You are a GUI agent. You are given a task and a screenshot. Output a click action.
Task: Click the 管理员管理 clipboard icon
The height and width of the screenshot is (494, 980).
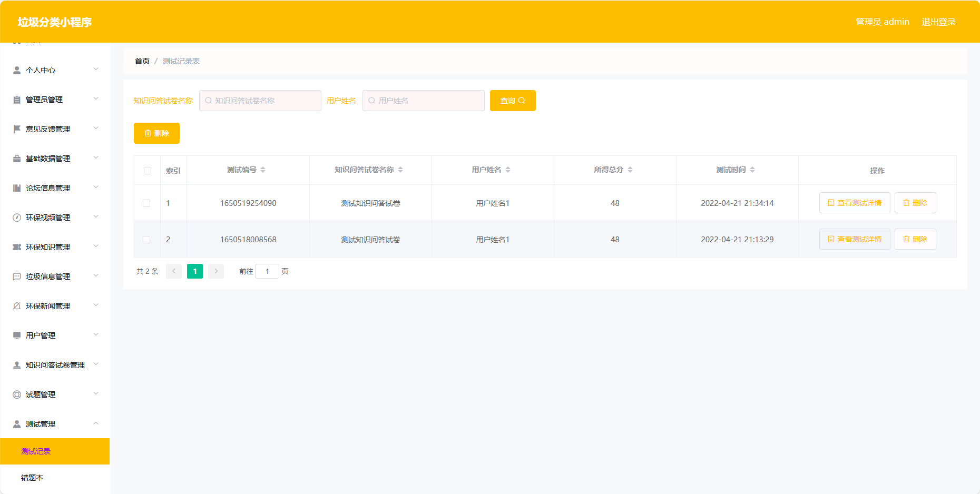click(x=17, y=100)
